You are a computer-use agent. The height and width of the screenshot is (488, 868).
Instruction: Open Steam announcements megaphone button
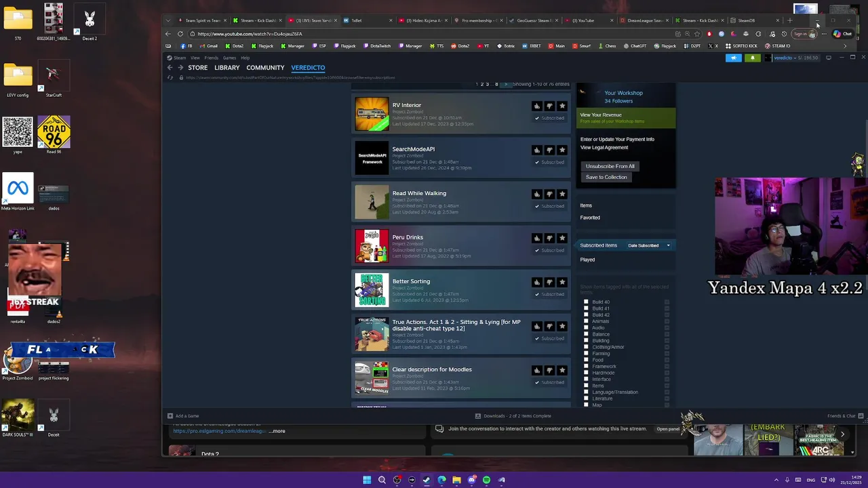[734, 58]
